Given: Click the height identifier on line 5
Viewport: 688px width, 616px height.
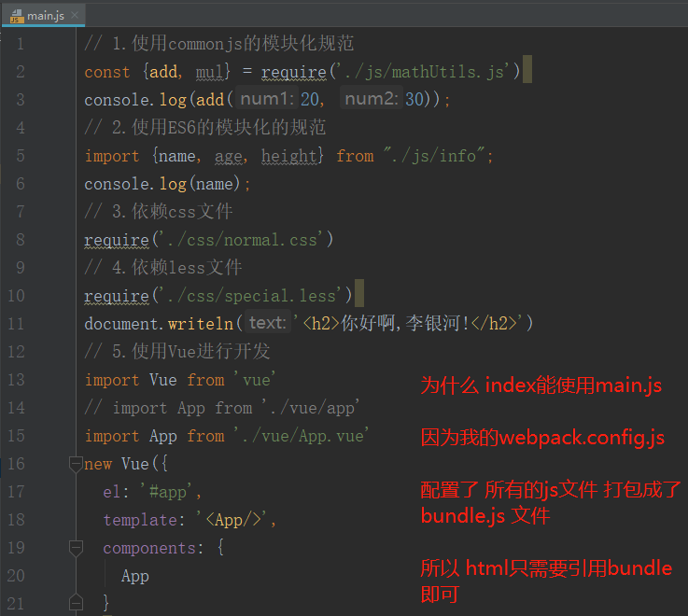Looking at the screenshot, I should tap(288, 156).
